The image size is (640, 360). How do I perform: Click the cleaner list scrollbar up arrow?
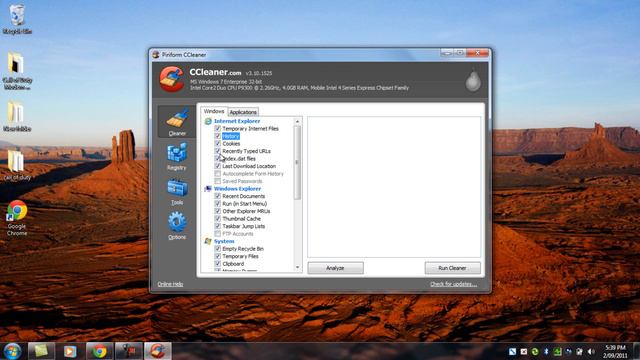point(297,122)
